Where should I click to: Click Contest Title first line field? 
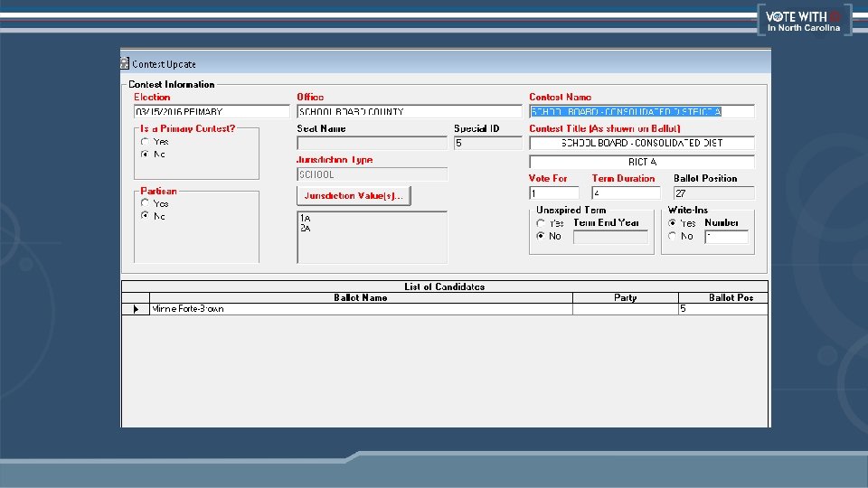tap(642, 144)
